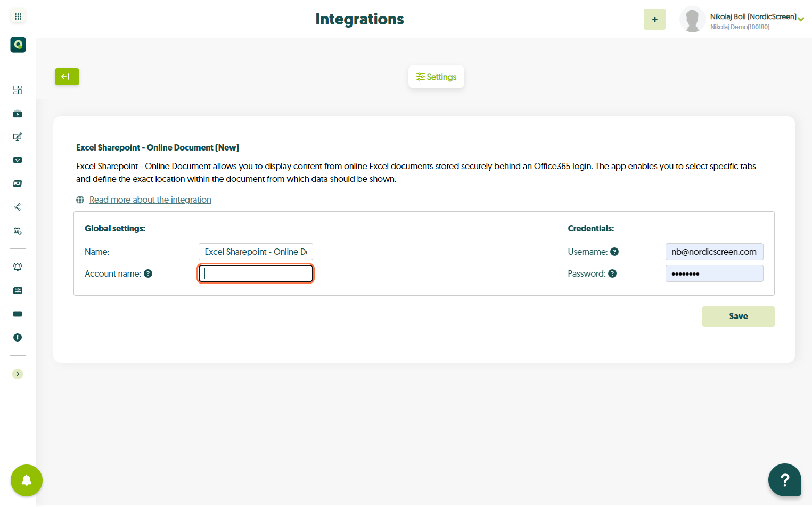Click the 'Credentials:' label
Image resolution: width=812 pixels, height=507 pixels.
[590, 228]
